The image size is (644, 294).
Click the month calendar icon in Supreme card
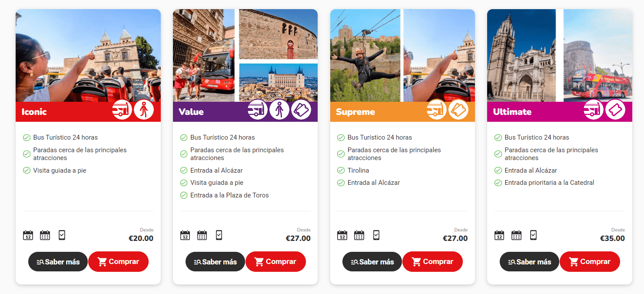click(x=359, y=235)
